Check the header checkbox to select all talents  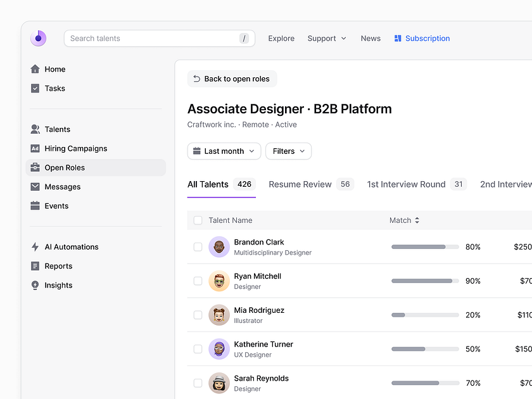point(198,220)
